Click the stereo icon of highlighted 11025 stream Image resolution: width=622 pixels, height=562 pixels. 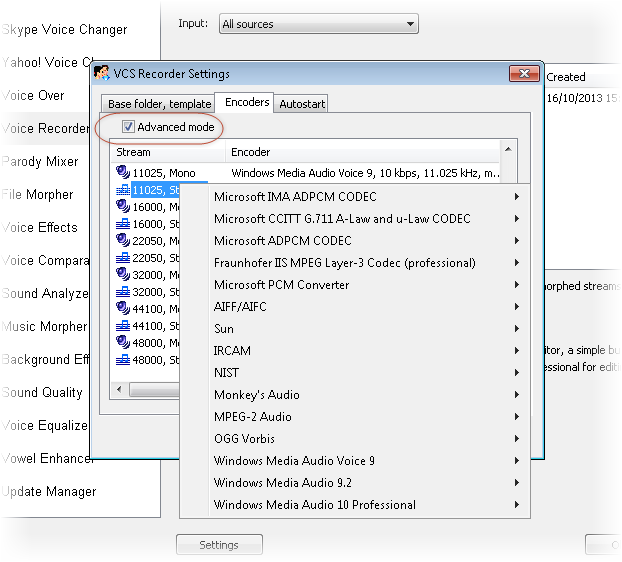(123, 190)
